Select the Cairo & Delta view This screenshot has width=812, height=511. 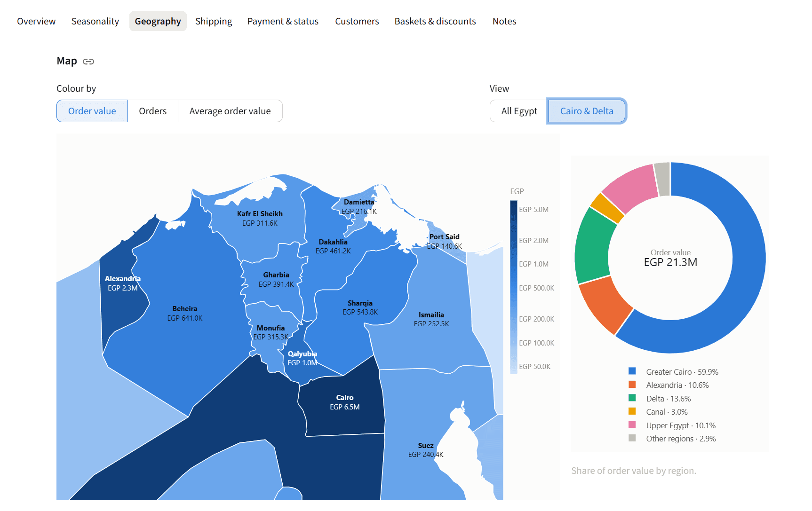(x=587, y=111)
